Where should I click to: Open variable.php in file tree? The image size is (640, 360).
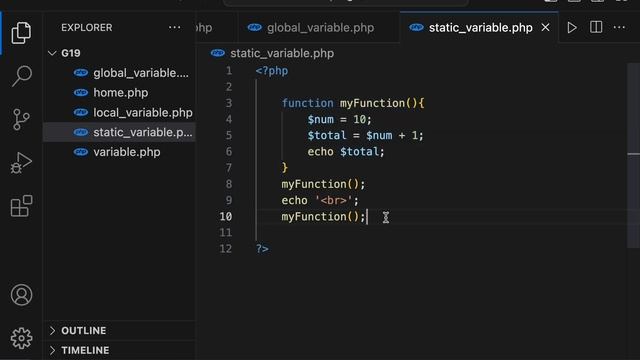119,152
